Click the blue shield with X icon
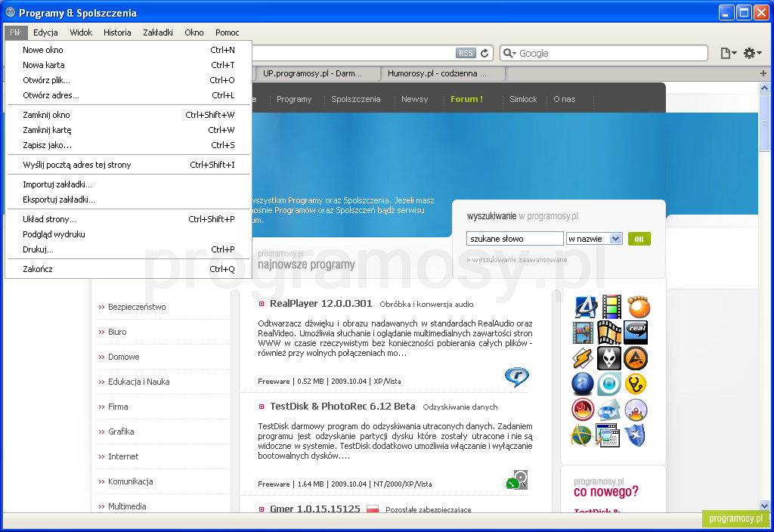This screenshot has width=774, height=532. 635,435
